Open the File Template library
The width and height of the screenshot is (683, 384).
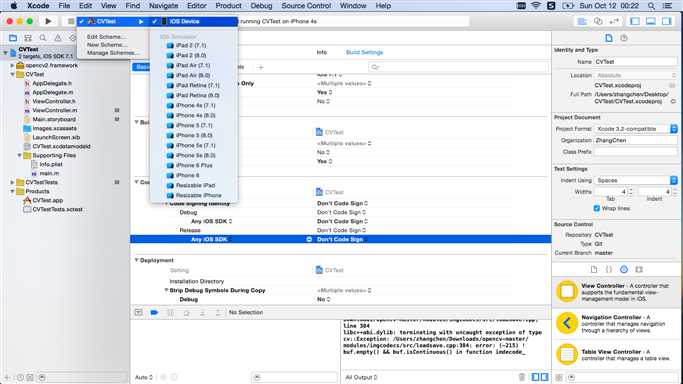tap(594, 269)
